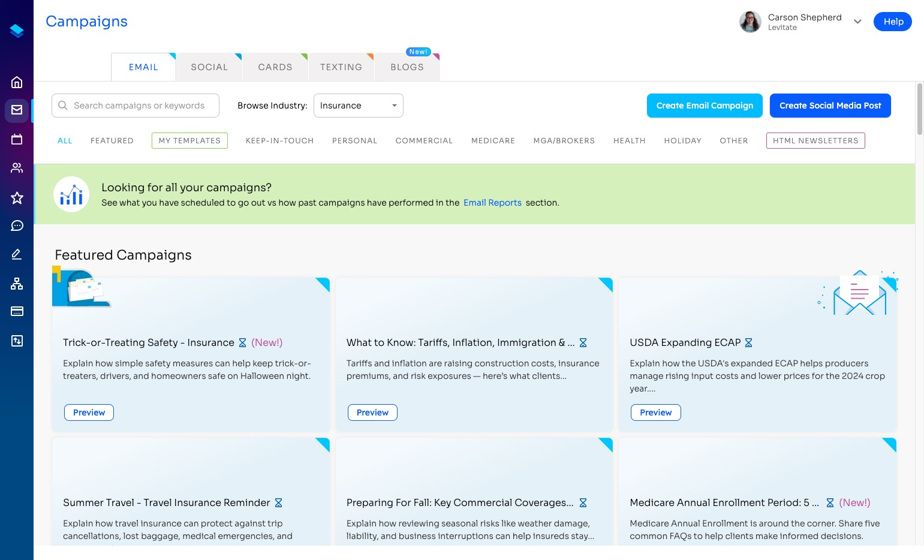Click the star favorites sidebar icon
Screen dimensions: 924x560
[17, 197]
